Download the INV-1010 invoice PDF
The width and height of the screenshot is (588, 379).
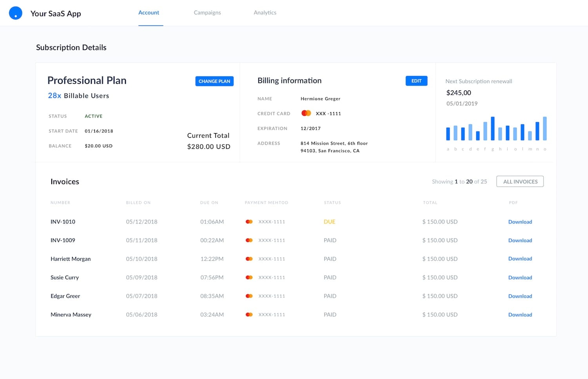[520, 222]
